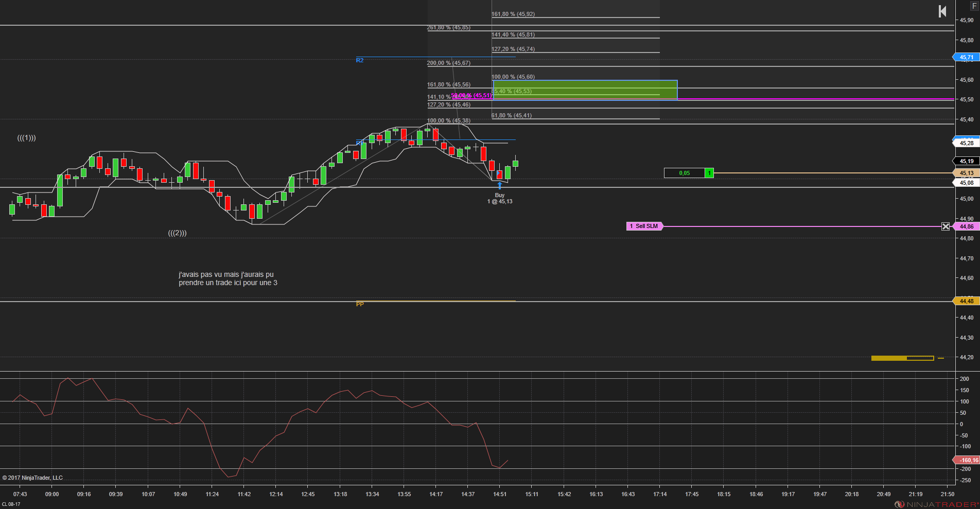980x509 pixels.
Task: Click the 'Buy 1 @ 45,13' execution text
Action: (x=500, y=198)
